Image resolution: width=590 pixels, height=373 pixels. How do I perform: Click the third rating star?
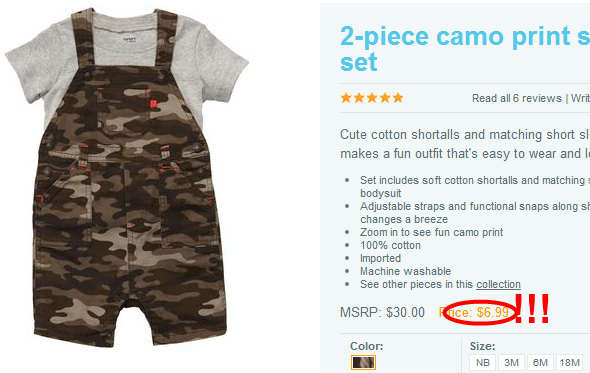coord(372,98)
